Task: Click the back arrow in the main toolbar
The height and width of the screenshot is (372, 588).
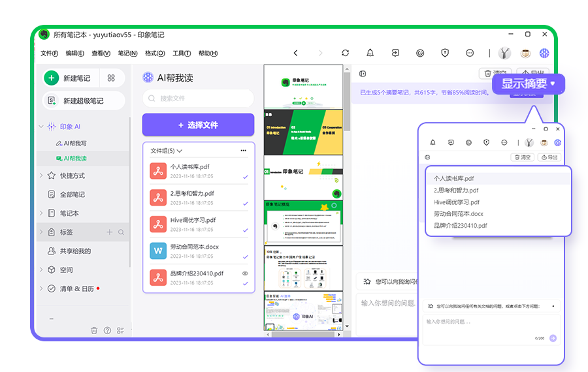Action: click(x=295, y=54)
